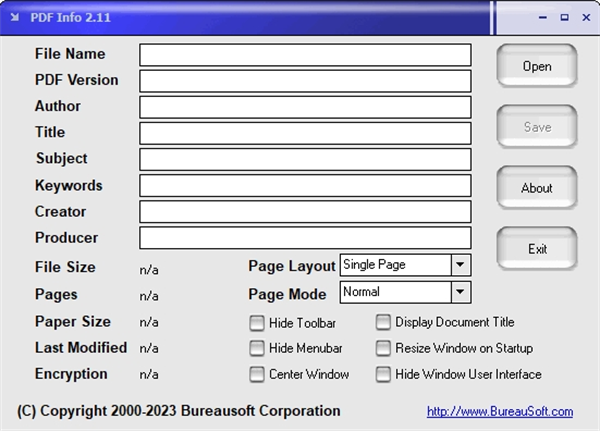Screen dimensions: 600x431
Task: Select the Subject text box
Action: click(304, 159)
